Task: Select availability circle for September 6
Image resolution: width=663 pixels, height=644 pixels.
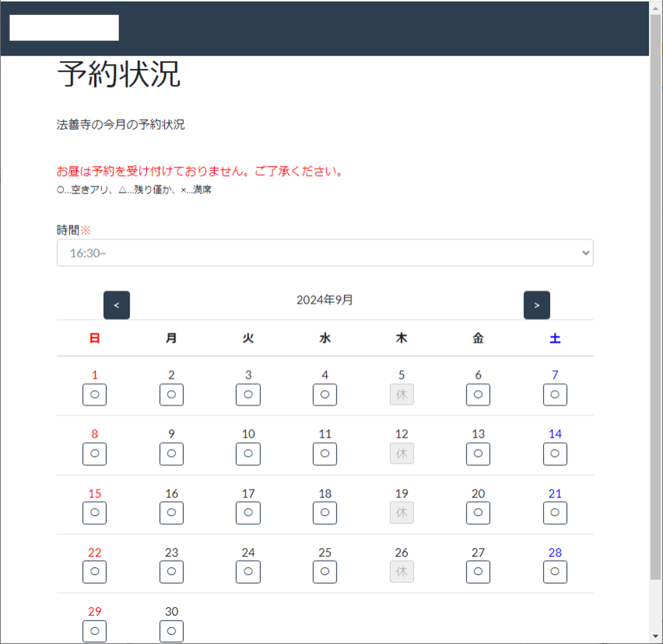Action: coord(478,394)
